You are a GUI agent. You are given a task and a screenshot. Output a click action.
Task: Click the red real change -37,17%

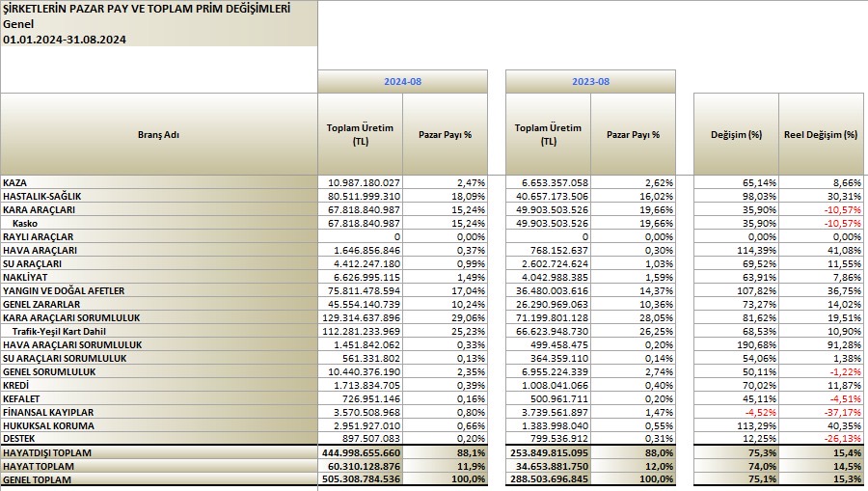coord(843,412)
